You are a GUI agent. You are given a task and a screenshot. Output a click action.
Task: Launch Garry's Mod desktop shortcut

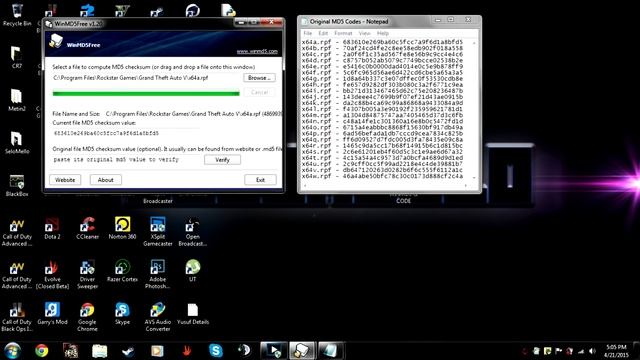52,313
